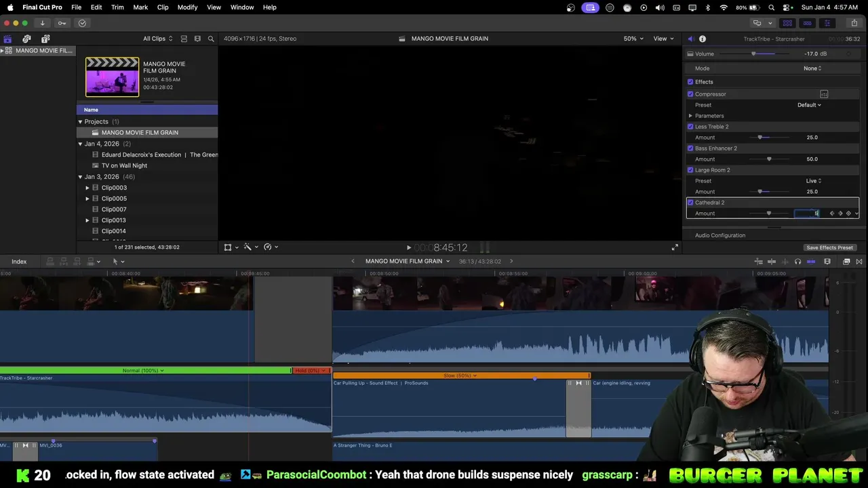Screen dimensions: 868x488
Task: Open the Mode None dropdown
Action: click(812, 68)
